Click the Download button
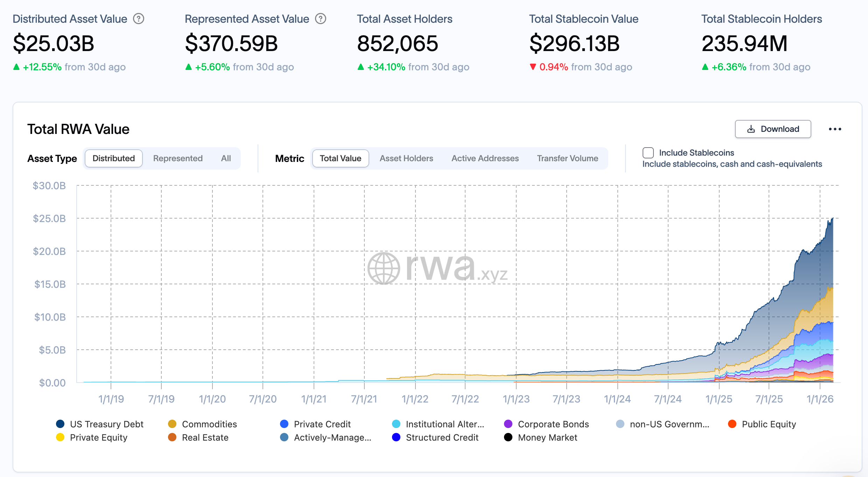Screen dimensions: 868x477 [x=773, y=129]
